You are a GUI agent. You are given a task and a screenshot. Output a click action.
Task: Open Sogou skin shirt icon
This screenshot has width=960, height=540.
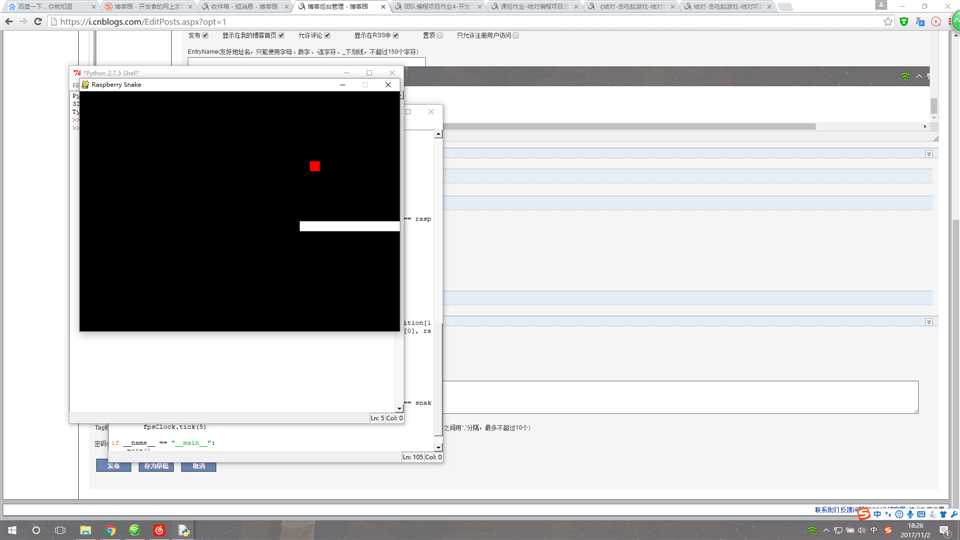(943, 514)
